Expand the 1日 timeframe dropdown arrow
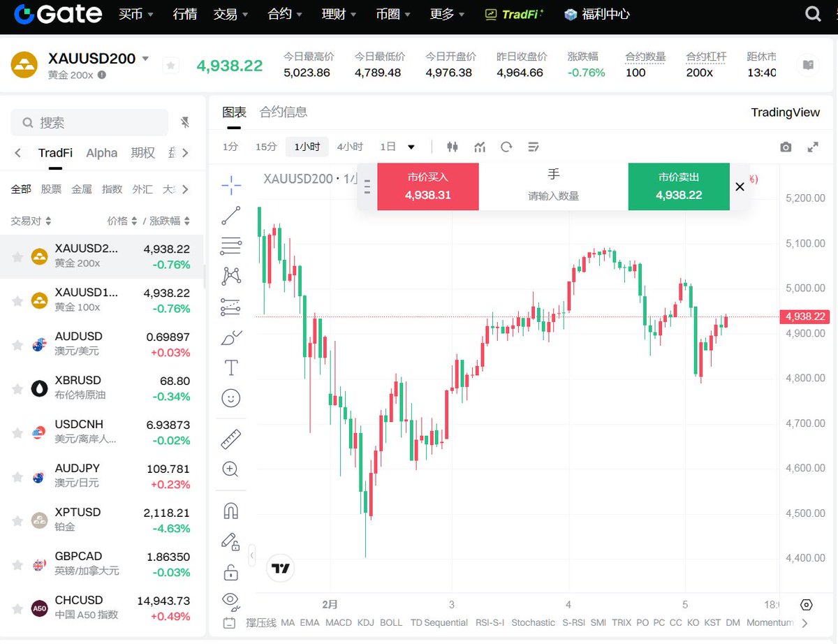This screenshot has width=838, height=644. pos(411,147)
